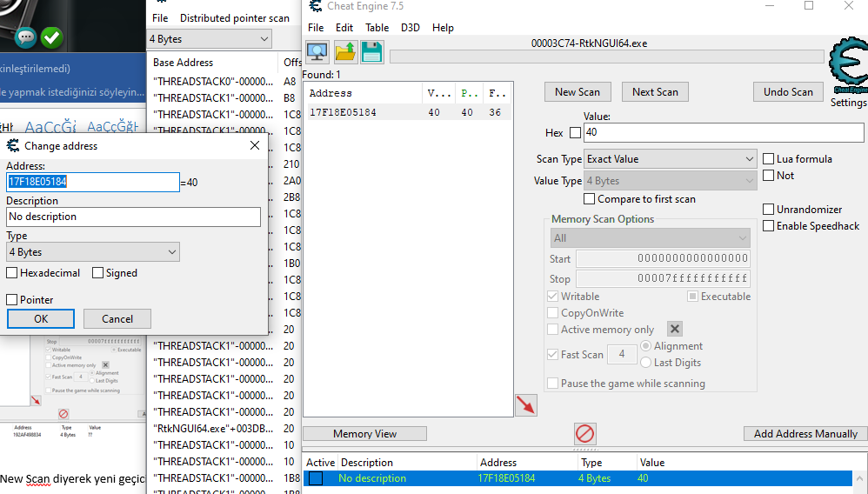Select the Alignment radio button

(645, 346)
